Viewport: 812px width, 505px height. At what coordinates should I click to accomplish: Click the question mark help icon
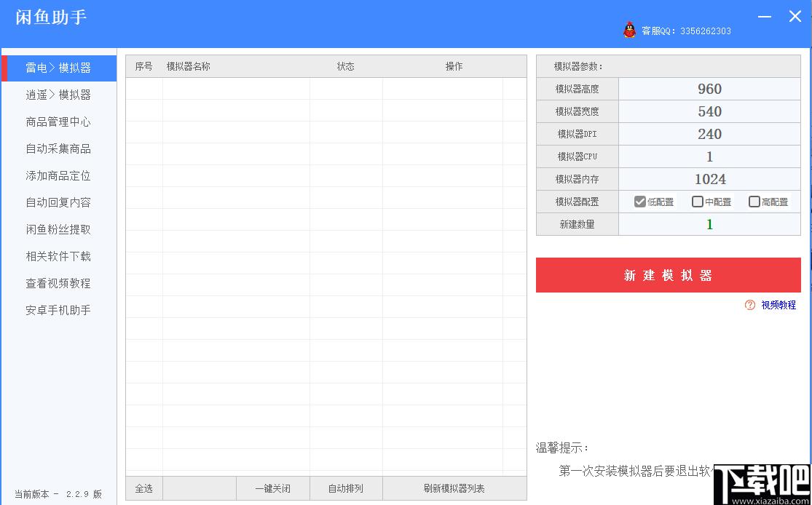click(x=750, y=305)
